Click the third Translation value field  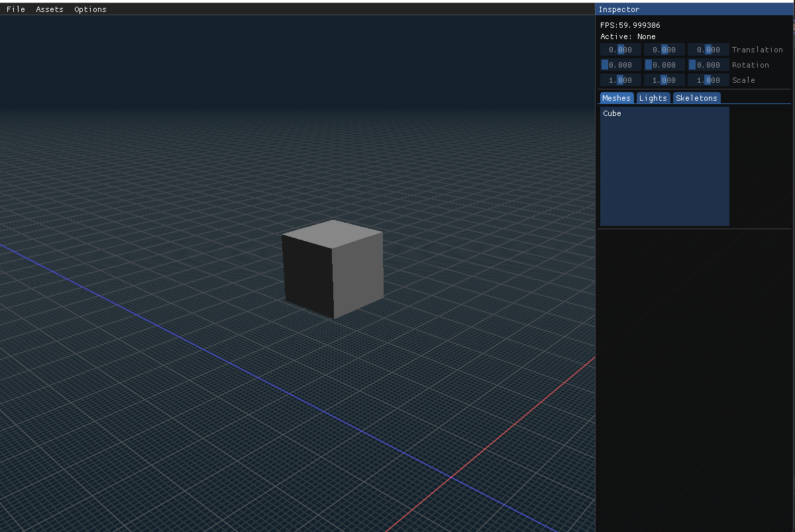[708, 49]
